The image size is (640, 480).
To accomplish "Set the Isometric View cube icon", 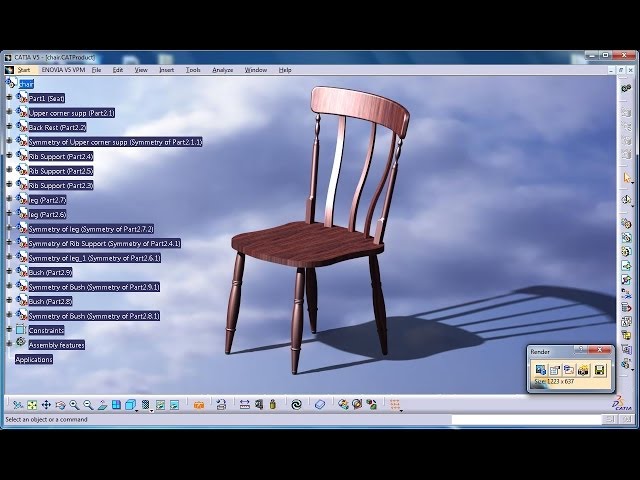I will (x=130, y=405).
